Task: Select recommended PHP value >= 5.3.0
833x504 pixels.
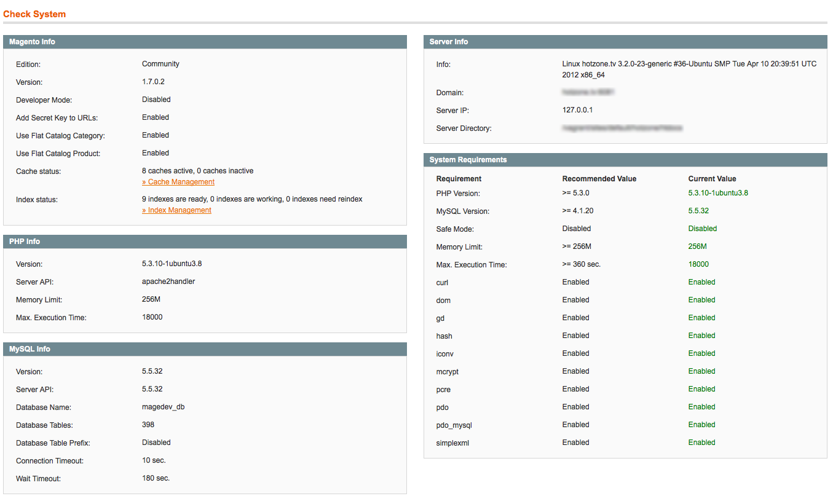Action: pos(575,193)
